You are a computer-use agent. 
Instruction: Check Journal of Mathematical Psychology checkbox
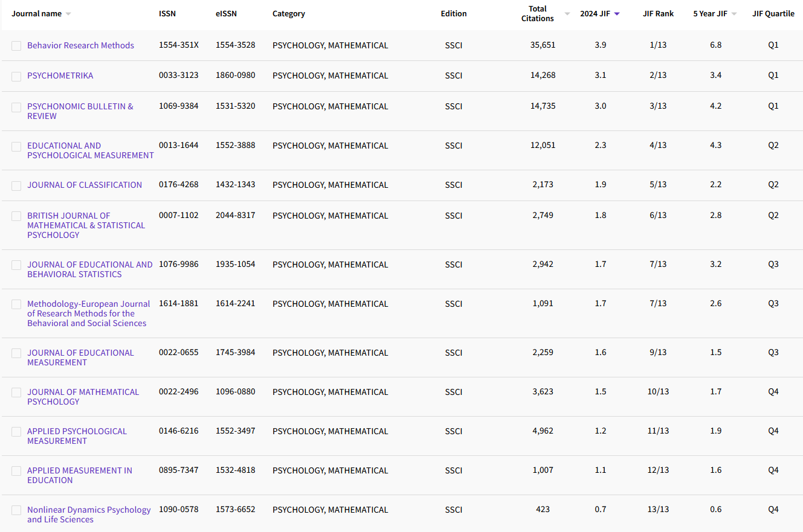[16, 393]
